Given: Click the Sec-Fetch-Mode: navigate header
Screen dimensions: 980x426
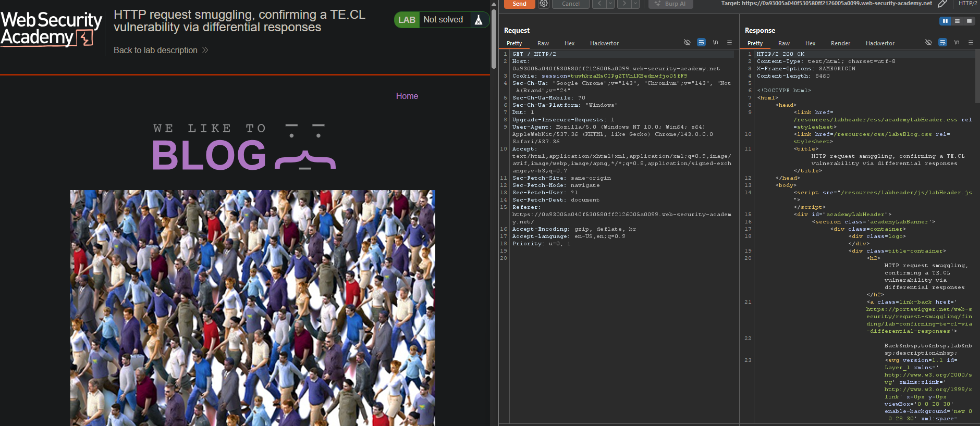Looking at the screenshot, I should (556, 185).
